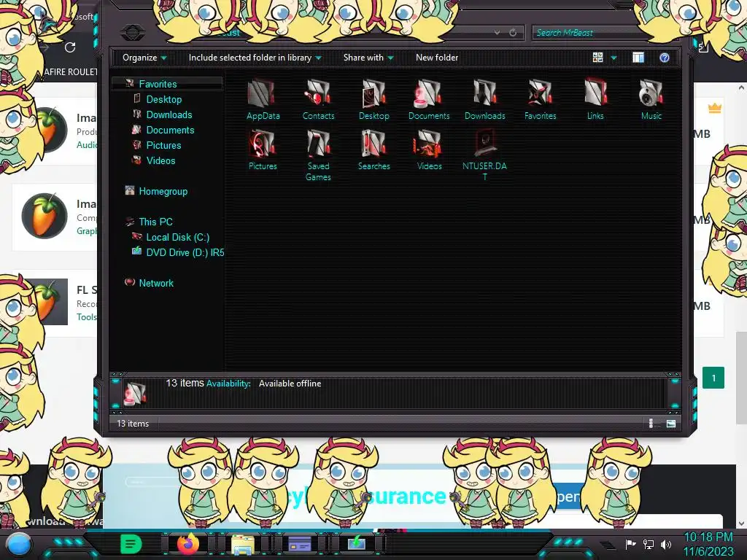Click the network tray icon
The height and width of the screenshot is (560, 747).
649,544
